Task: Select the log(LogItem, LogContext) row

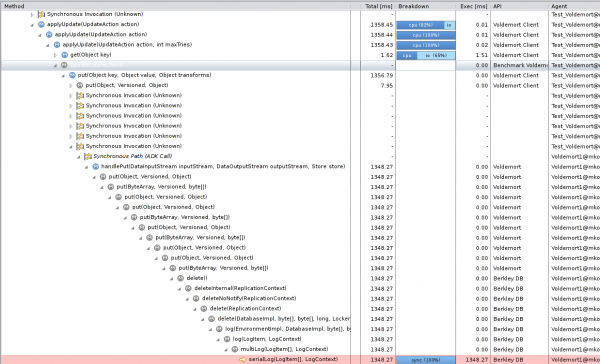Action: 300,339
